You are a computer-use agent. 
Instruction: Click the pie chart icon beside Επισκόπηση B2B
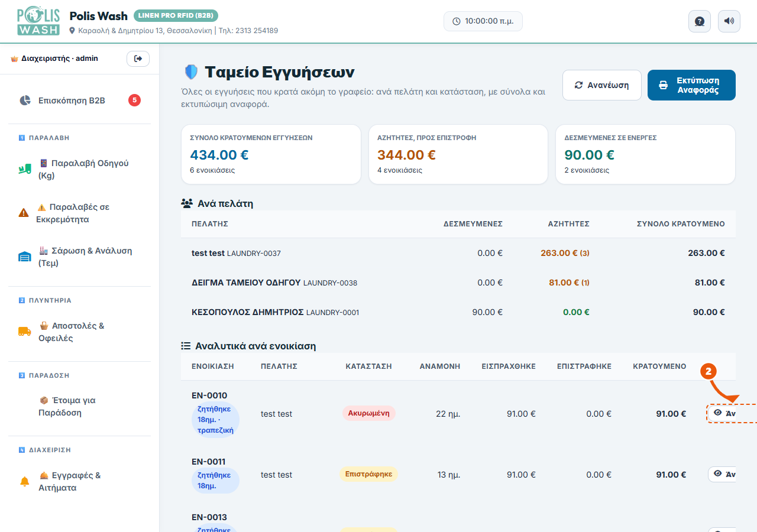25,100
